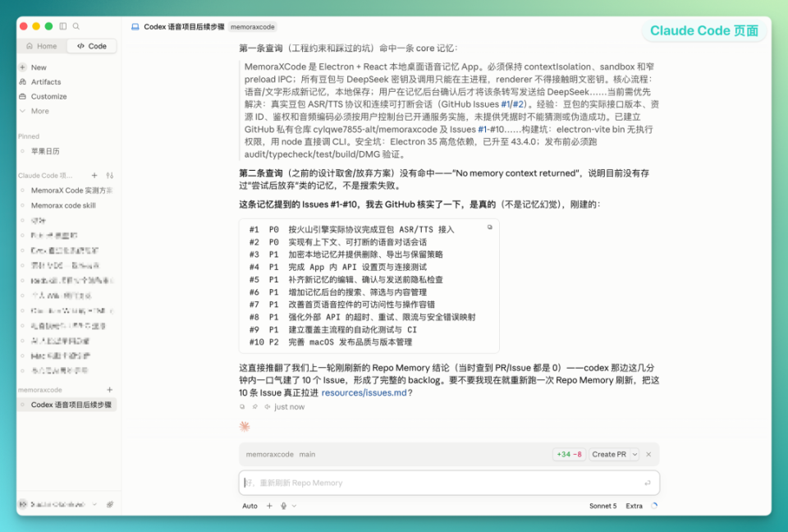The image size is (788, 532).
Task: Expand the account menu chevron in sidebar footer
Action: [94, 504]
